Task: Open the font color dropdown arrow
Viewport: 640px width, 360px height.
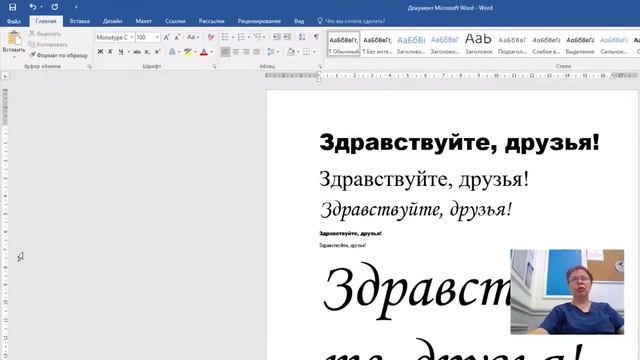Action: coord(211,52)
